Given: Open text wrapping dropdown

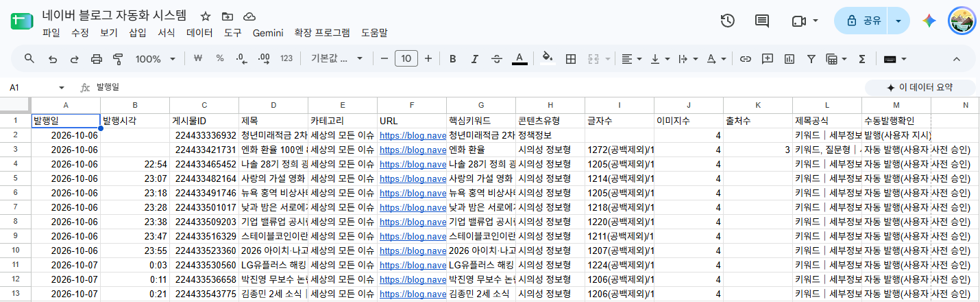Looking at the screenshot, I should pyautogui.click(x=687, y=58).
